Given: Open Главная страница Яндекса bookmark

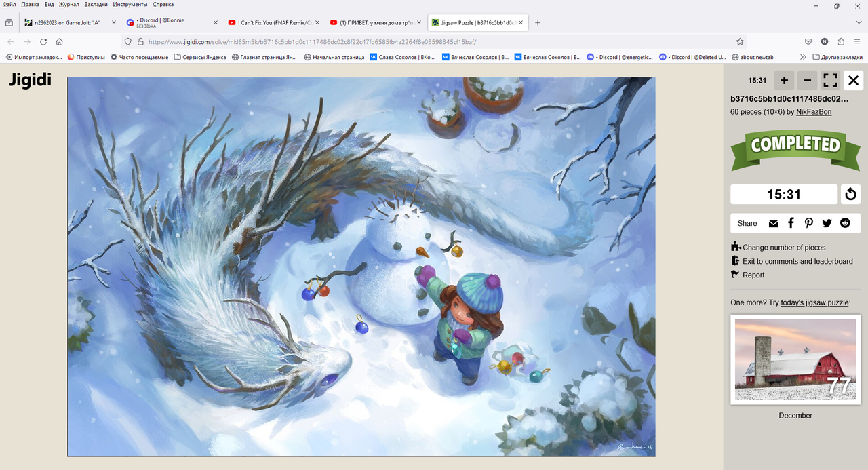Looking at the screenshot, I should 264,57.
